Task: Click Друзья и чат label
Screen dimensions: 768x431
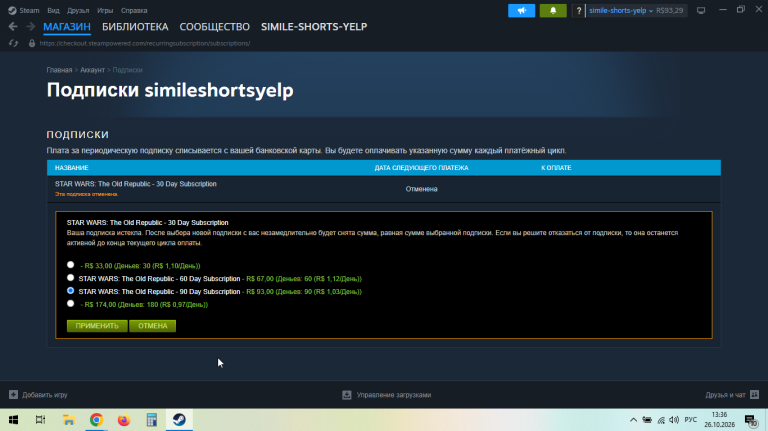Action: click(x=725, y=395)
